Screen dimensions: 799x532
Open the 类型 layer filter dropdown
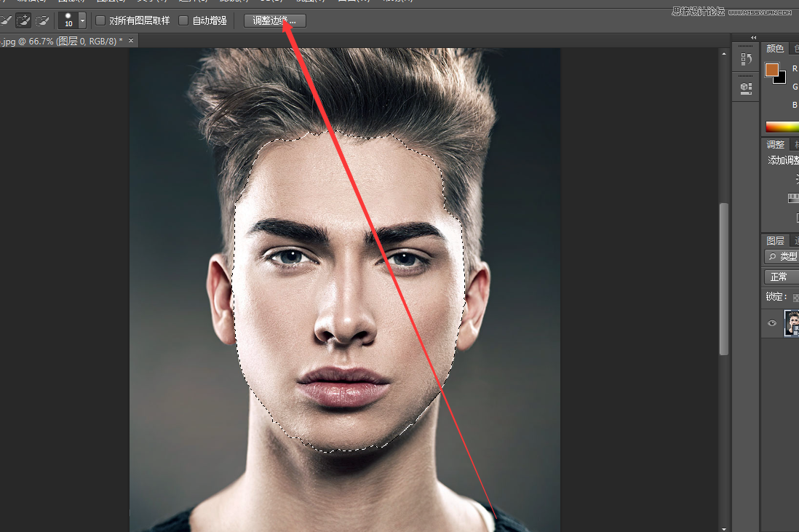(x=782, y=256)
